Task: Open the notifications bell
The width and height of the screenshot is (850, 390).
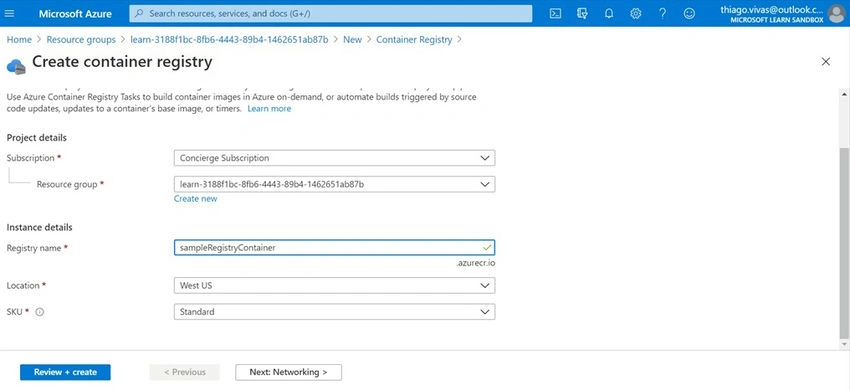Action: [x=609, y=14]
